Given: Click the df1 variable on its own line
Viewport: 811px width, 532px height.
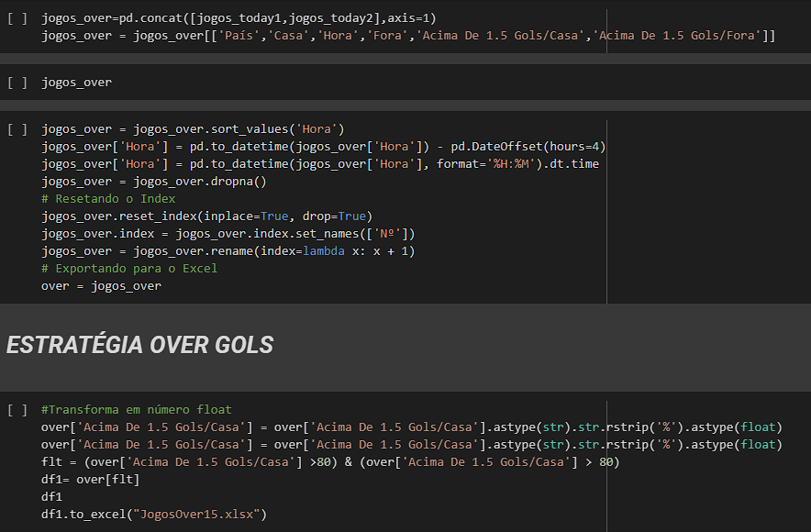Looking at the screenshot, I should click(49, 495).
